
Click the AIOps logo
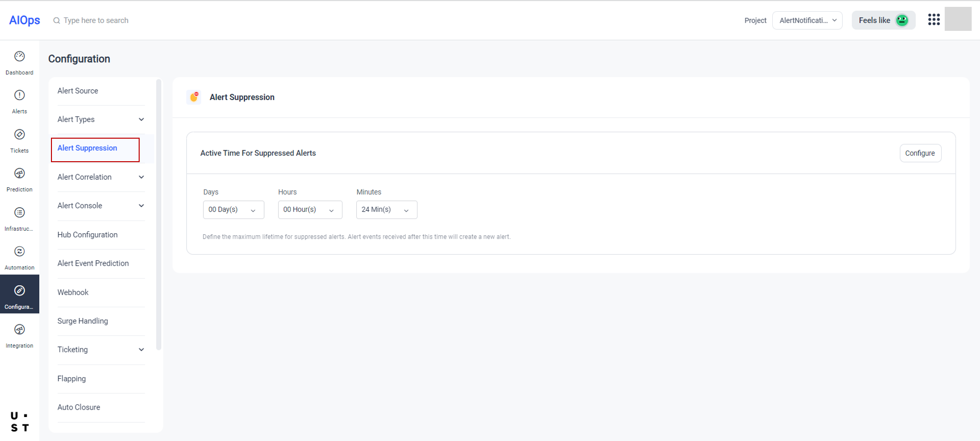(24, 20)
